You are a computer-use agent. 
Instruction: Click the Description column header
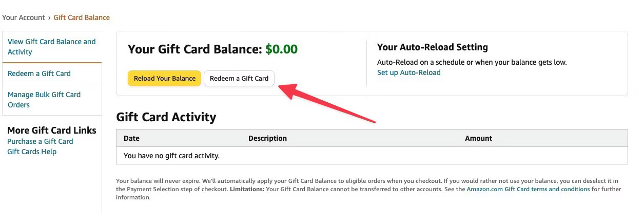(x=267, y=138)
